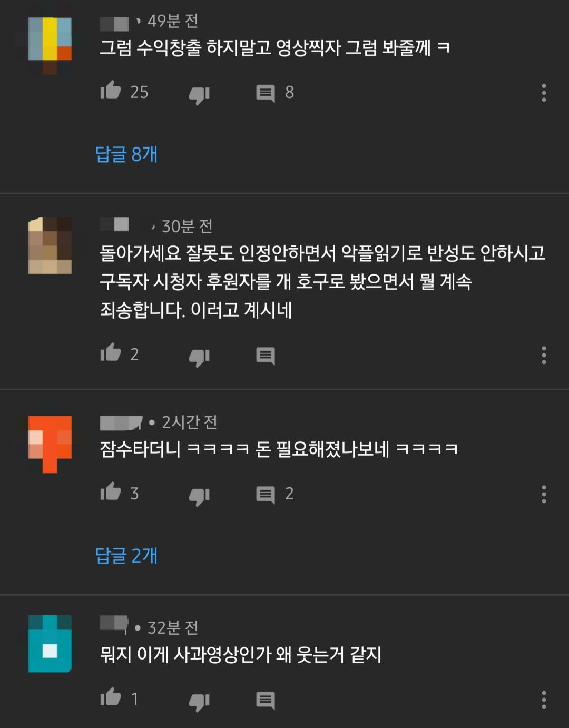Open more options for 32분 전 comment
This screenshot has width=569, height=728.
(544, 700)
